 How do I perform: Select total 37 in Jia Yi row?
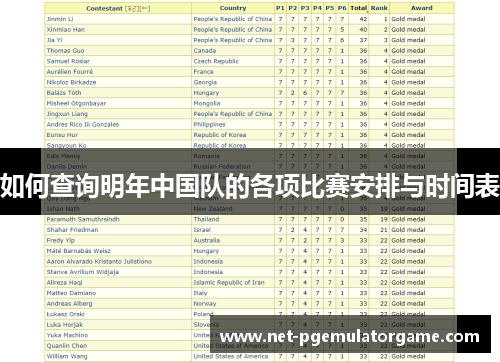[363, 40]
